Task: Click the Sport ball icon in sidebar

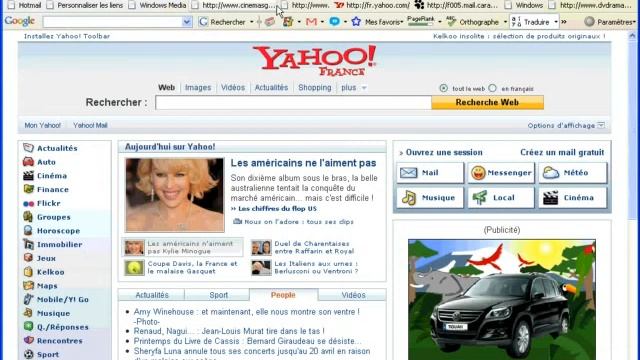Action: 28,354
